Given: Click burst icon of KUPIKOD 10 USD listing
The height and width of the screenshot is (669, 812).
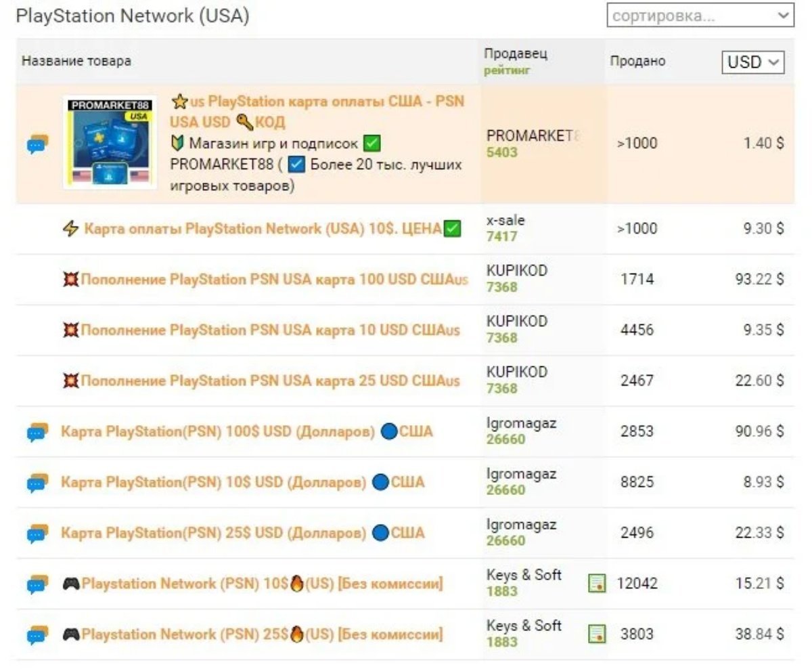Looking at the screenshot, I should pyautogui.click(x=70, y=330).
